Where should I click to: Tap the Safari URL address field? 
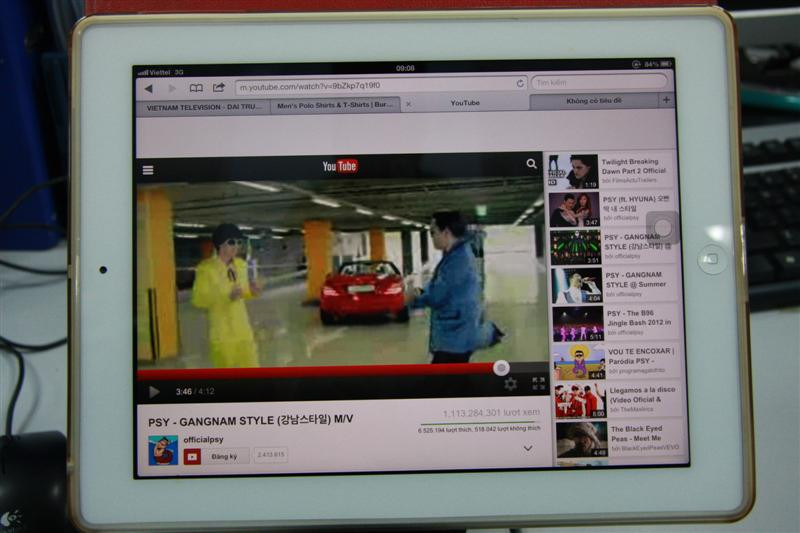[x=375, y=85]
